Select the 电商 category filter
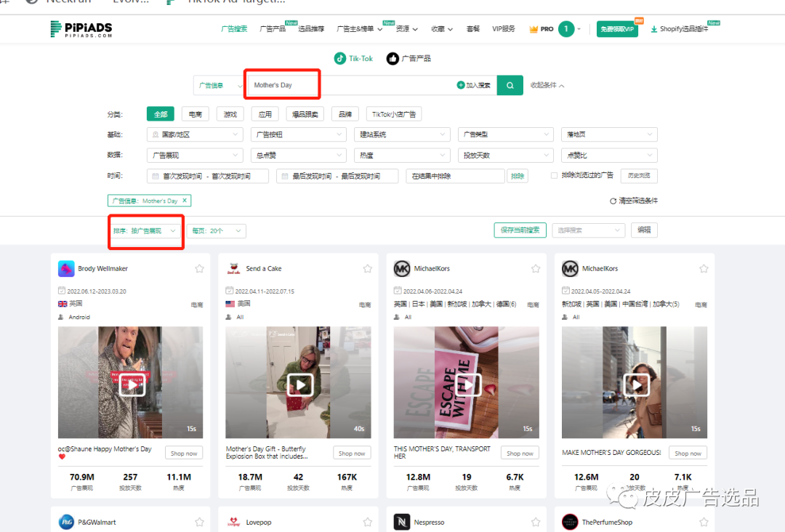This screenshot has width=785, height=532. pos(195,114)
